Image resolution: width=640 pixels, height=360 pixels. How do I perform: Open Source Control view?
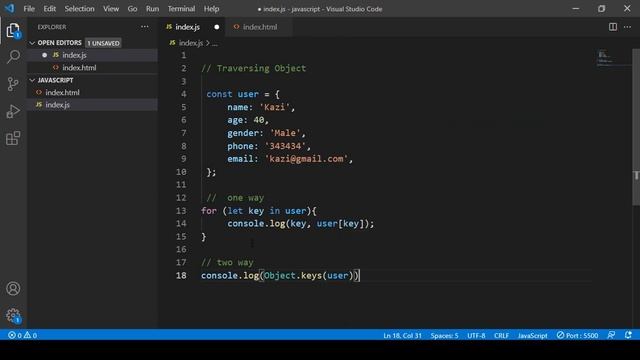13,84
